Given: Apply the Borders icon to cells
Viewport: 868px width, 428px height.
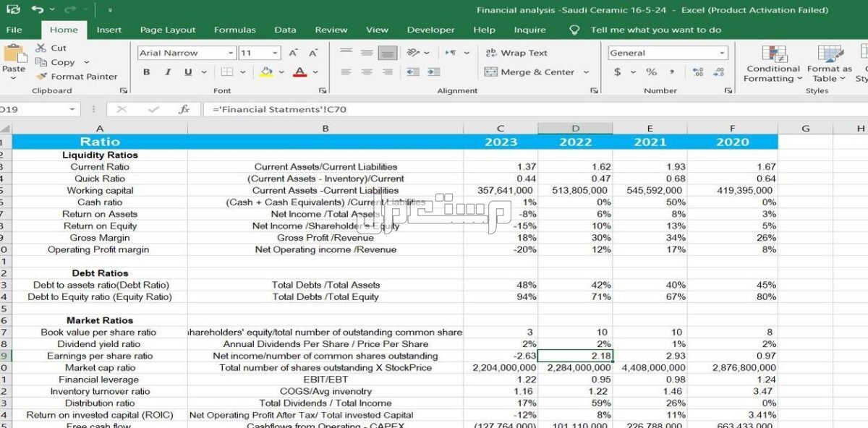Looking at the screenshot, I should tap(226, 72).
